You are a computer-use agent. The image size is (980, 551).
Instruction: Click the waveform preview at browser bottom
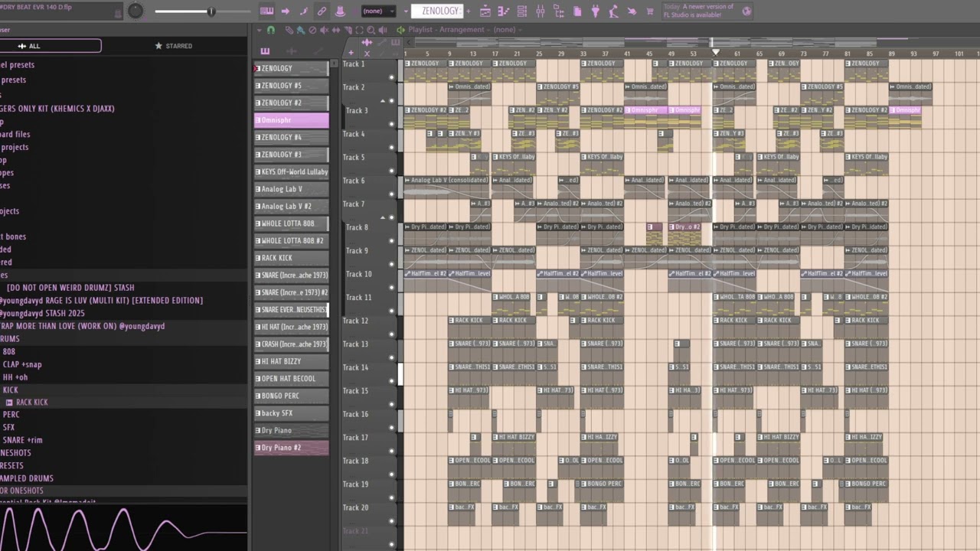pos(123,528)
